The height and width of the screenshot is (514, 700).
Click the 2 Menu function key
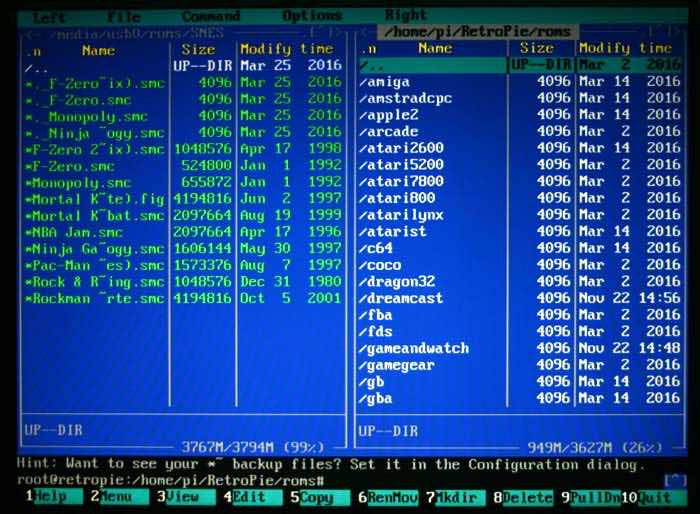119,497
